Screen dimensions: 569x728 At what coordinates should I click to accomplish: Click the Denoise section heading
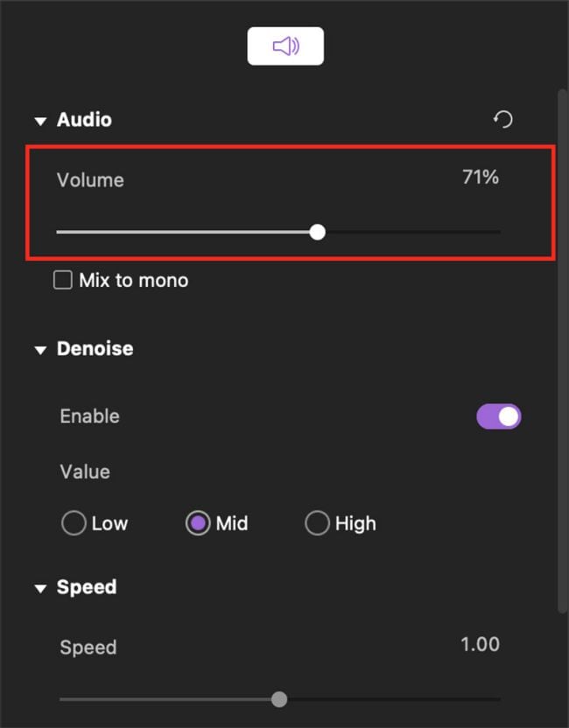[95, 348]
